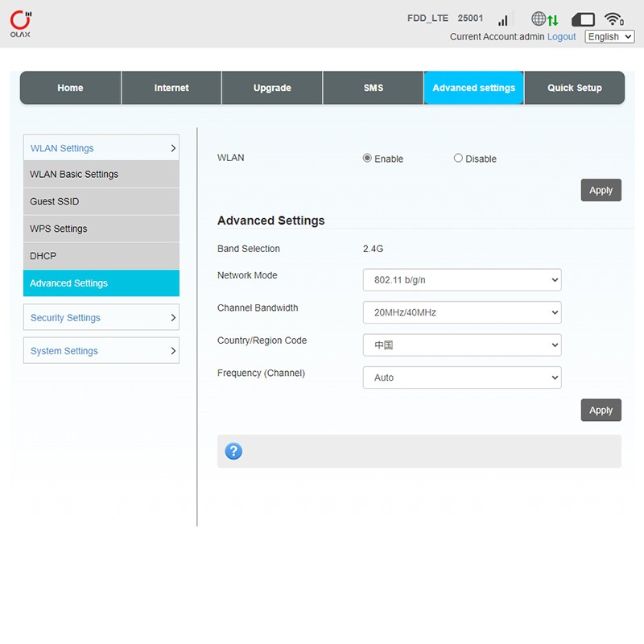Click the blue help question mark icon
Screen dimensions: 644x644
tap(233, 451)
